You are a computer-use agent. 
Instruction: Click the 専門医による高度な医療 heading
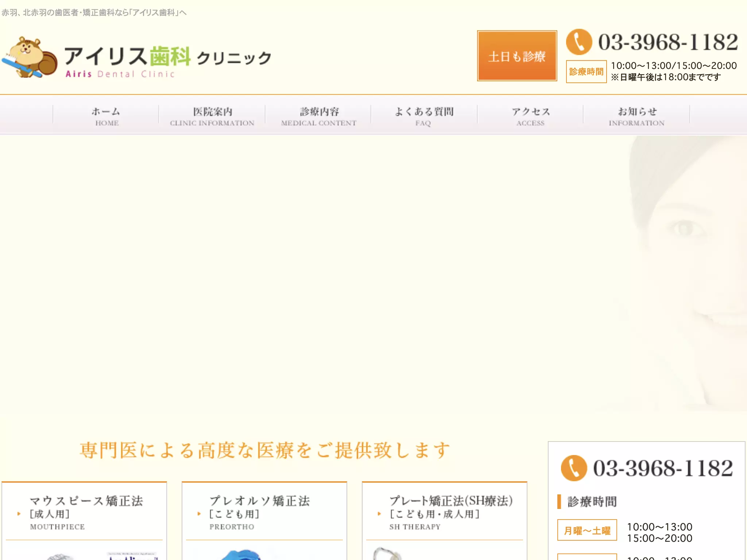265,450
